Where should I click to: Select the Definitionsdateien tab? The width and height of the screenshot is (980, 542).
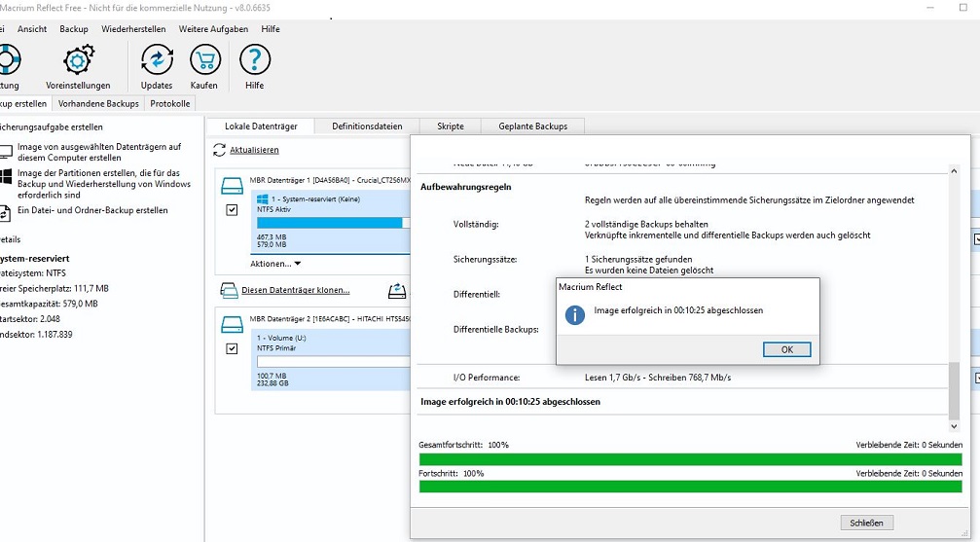pos(367,126)
